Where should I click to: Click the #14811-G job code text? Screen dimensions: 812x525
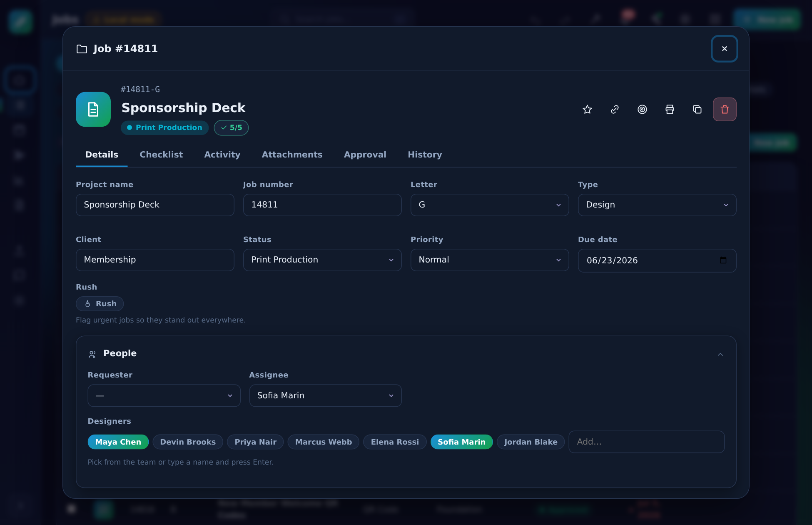140,89
